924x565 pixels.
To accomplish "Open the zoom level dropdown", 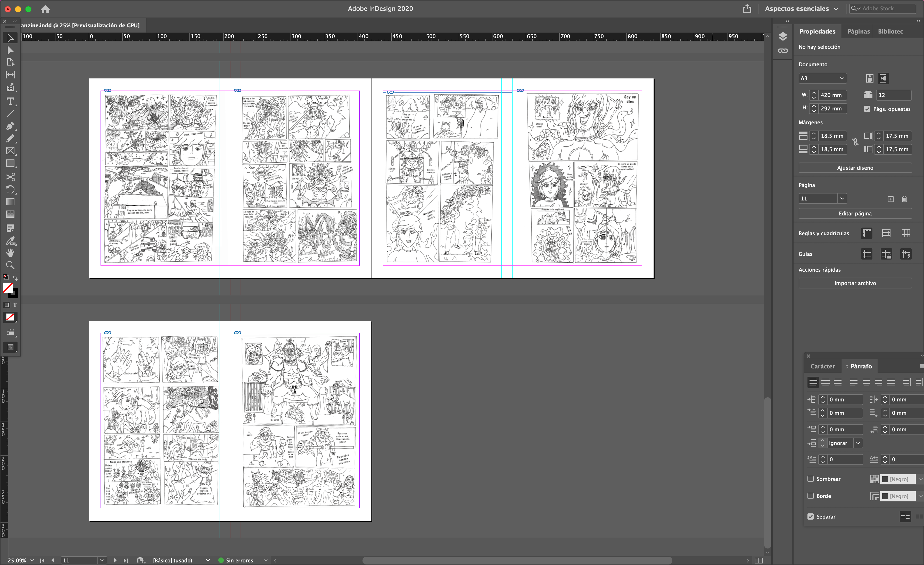I will pyautogui.click(x=31, y=560).
